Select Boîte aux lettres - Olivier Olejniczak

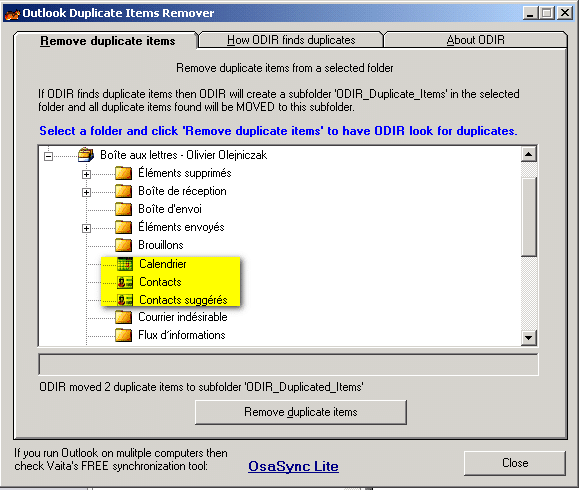[x=184, y=155]
